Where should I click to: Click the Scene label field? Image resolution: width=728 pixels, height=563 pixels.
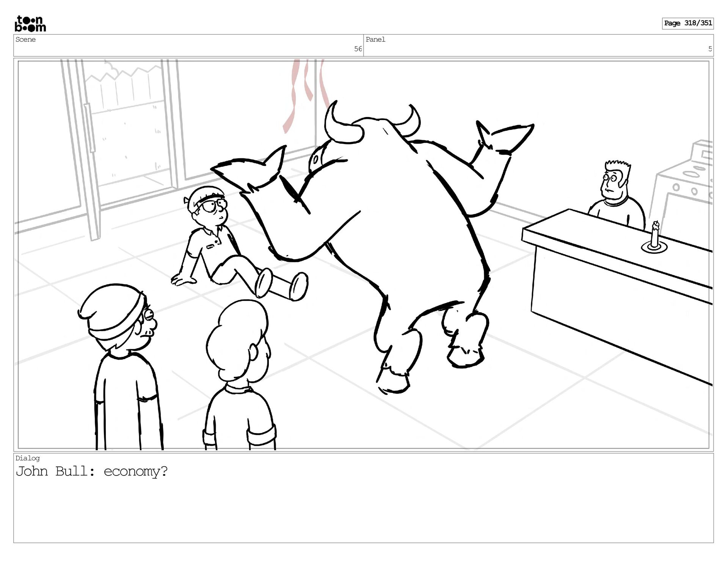(26, 39)
